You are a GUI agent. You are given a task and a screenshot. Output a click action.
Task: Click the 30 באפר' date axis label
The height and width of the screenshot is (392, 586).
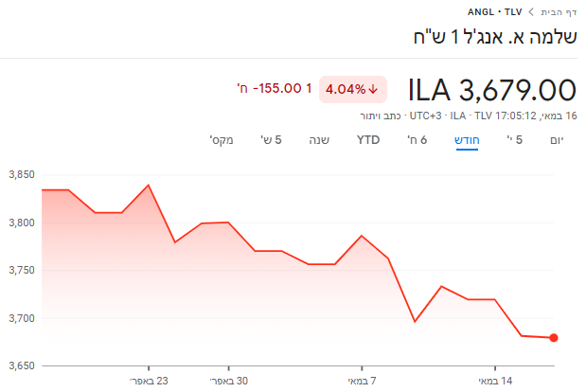[x=229, y=381]
